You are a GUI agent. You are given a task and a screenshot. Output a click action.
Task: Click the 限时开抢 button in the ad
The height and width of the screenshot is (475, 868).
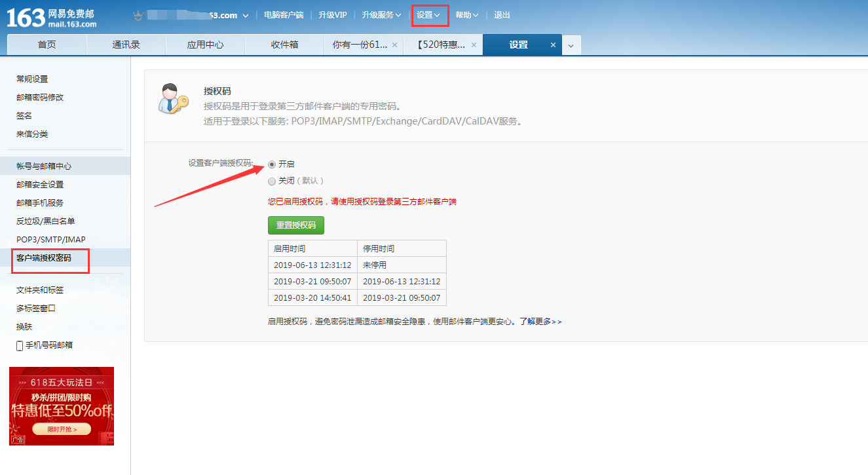tap(61, 428)
